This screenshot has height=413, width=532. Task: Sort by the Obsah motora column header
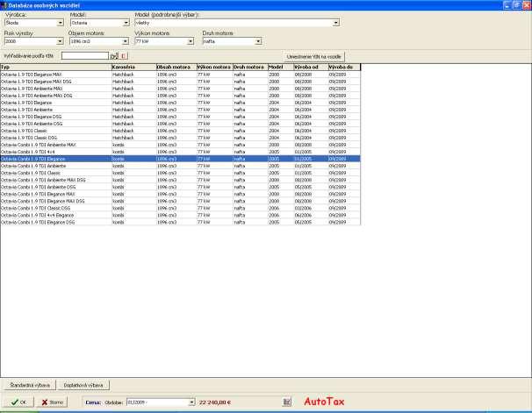pyautogui.click(x=176, y=68)
